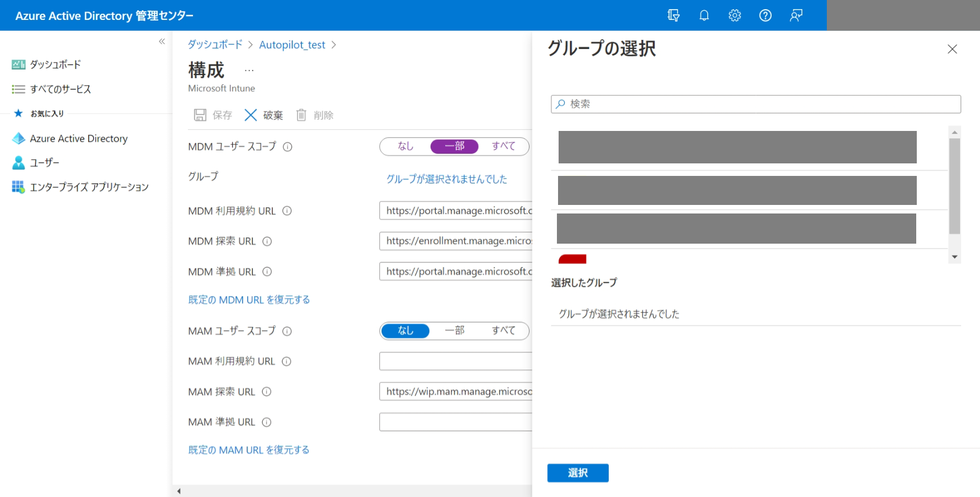Set MAM ユーザー スコープ to なし

(x=405, y=331)
